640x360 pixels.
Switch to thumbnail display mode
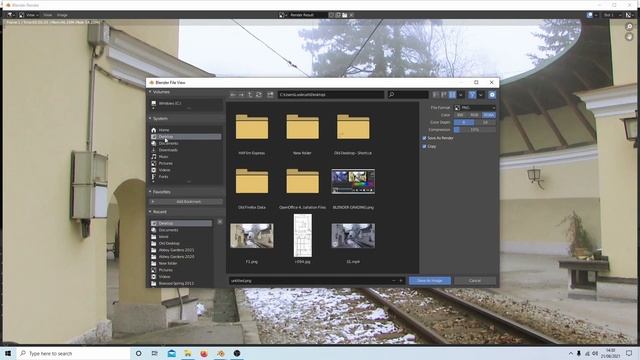(452, 95)
